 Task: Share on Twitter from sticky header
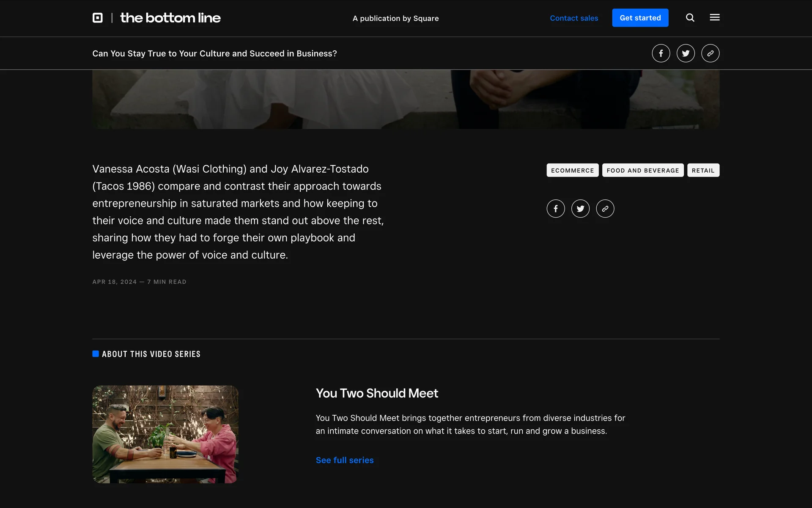[686, 53]
